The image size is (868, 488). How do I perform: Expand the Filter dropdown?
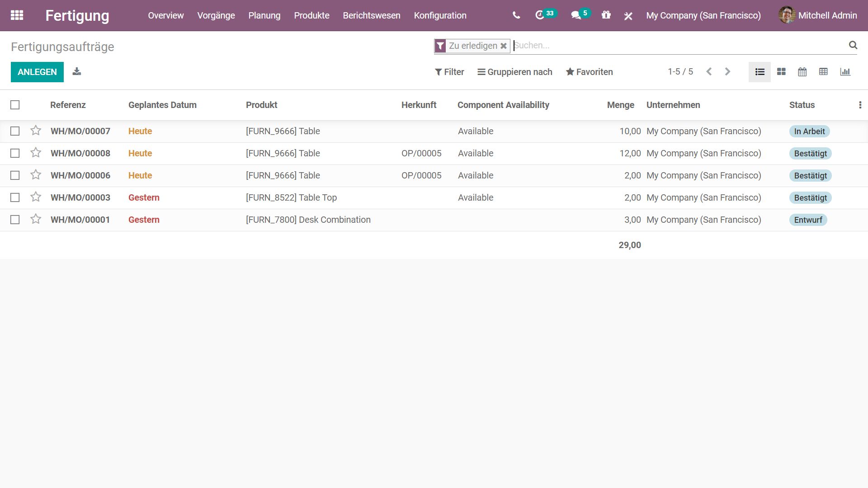[449, 72]
